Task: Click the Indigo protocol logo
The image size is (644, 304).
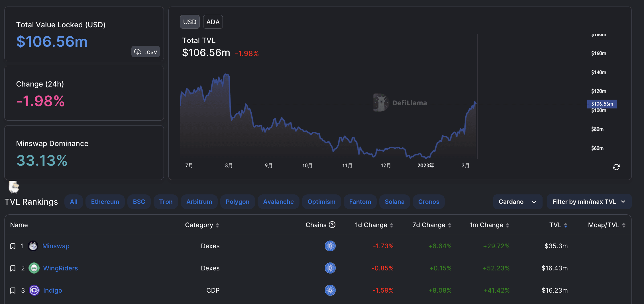Action: pos(34,290)
